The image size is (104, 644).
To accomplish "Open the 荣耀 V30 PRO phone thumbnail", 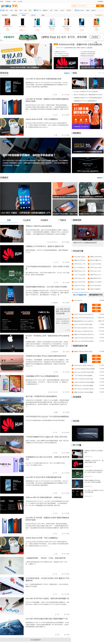I will [37, 22].
